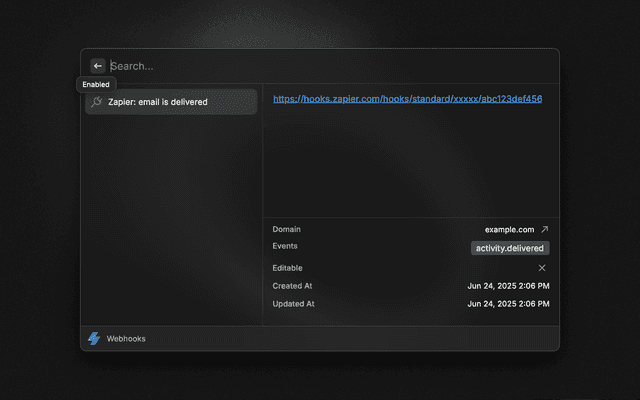
Task: Click the Updated At date value
Action: [x=508, y=304]
